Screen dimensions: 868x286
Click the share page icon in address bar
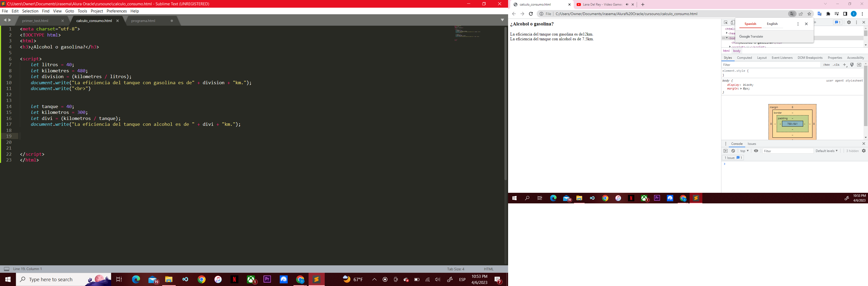801,14
